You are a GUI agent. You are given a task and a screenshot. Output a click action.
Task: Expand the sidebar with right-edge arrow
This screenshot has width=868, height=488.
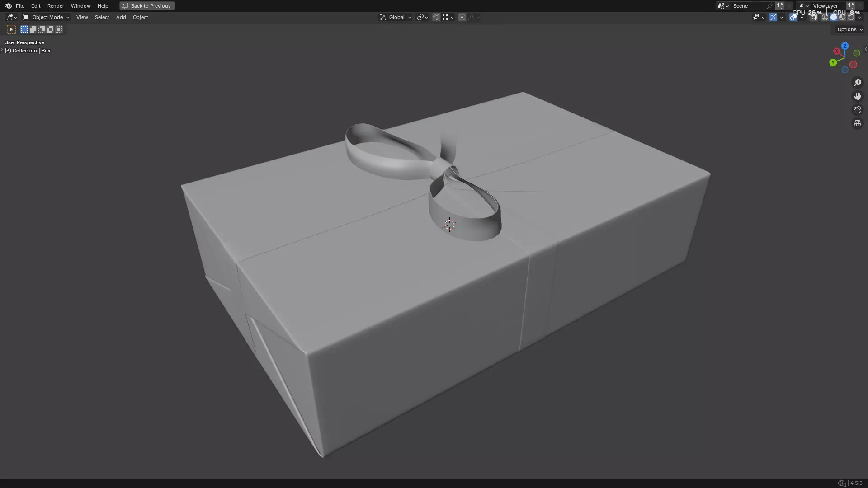coord(865,49)
